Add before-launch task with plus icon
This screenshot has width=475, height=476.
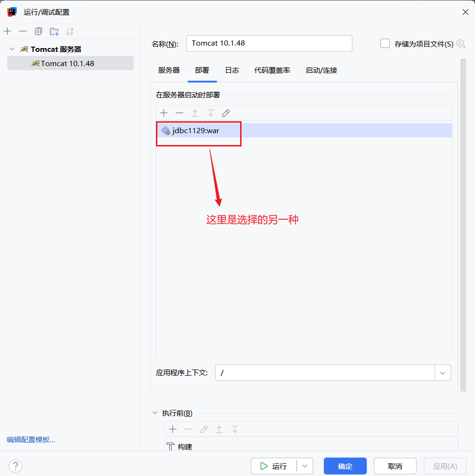(173, 429)
